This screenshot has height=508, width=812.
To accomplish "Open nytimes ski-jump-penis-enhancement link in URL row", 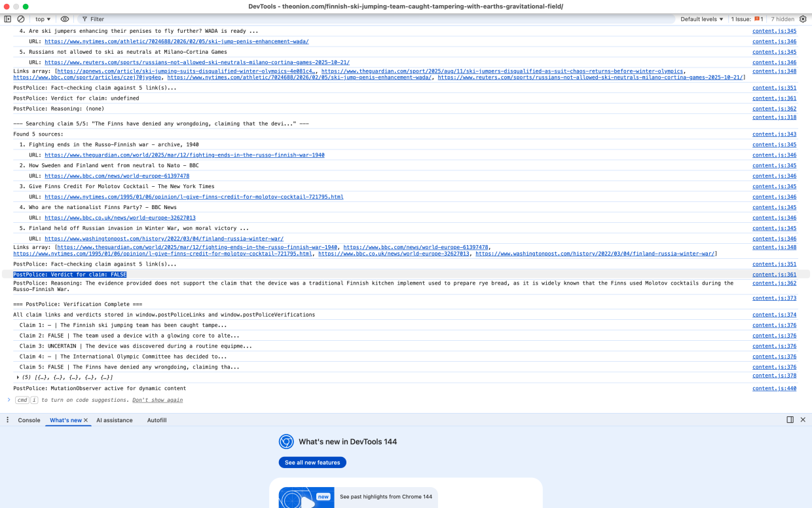I will pos(177,41).
